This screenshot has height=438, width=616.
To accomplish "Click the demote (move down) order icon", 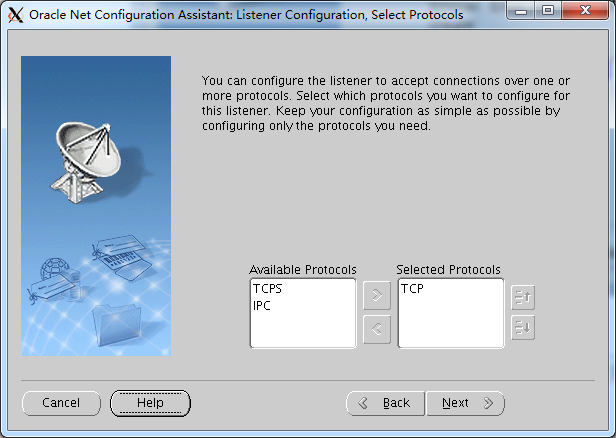I will click(x=523, y=328).
